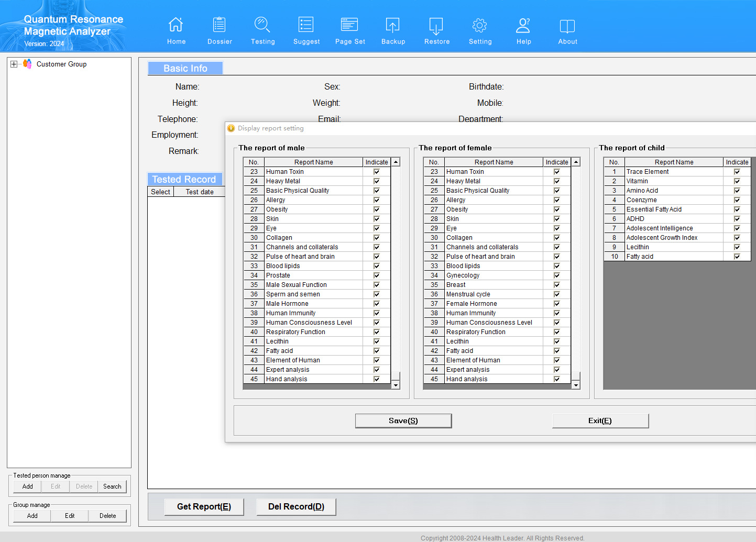Expand the Customer Group tree node
Image resolution: width=756 pixels, height=542 pixels.
[14, 64]
